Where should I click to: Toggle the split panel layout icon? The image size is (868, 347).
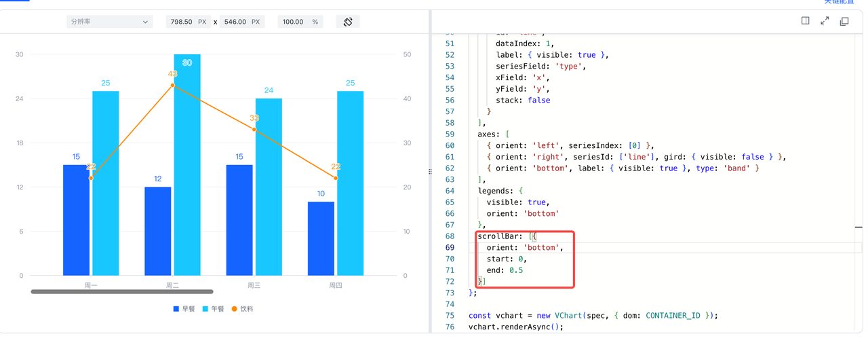pyautogui.click(x=805, y=21)
